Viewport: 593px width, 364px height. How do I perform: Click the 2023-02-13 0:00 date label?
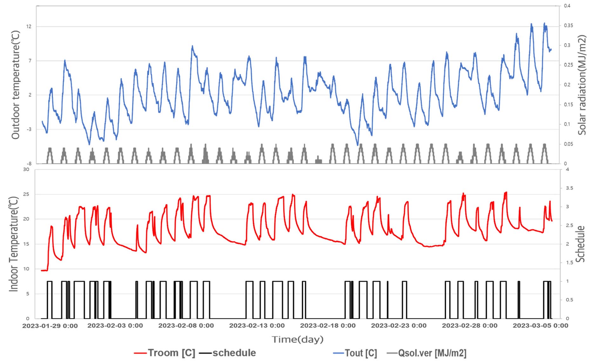pyautogui.click(x=257, y=326)
